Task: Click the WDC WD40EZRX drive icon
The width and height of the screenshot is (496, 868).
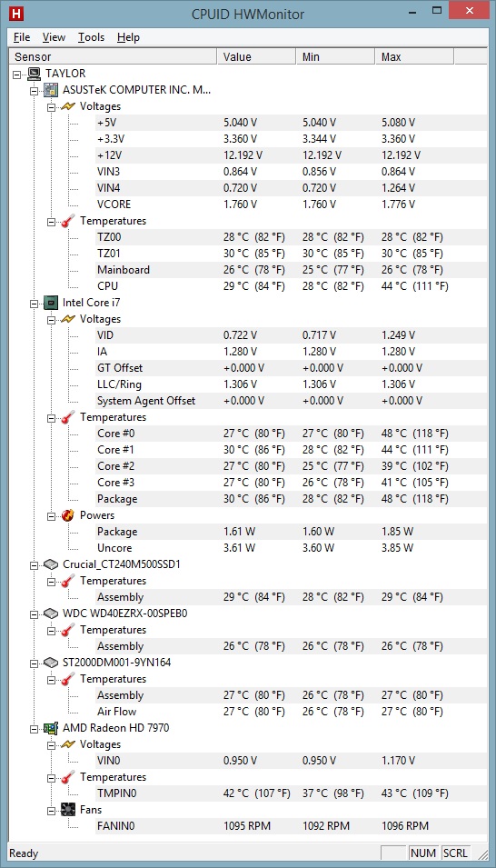Action: 52,614
